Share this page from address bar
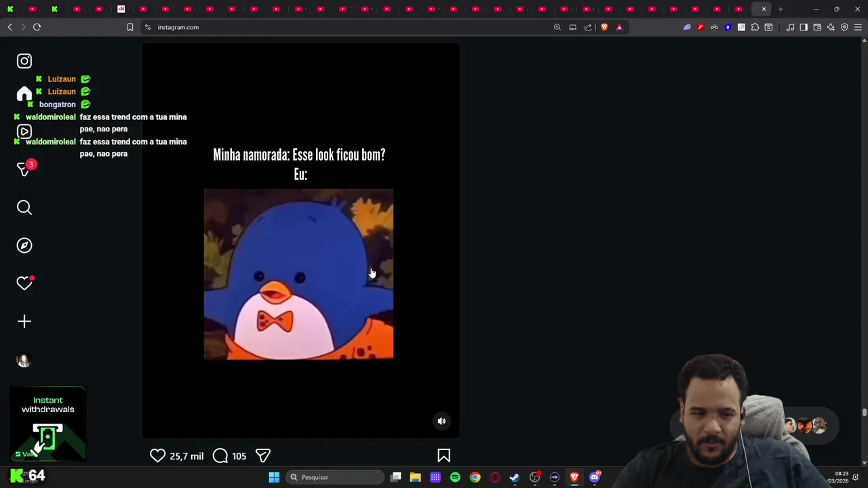 click(588, 27)
